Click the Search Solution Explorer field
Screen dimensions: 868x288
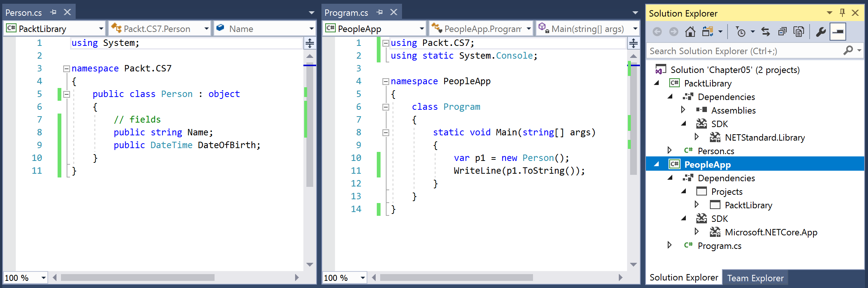point(745,51)
